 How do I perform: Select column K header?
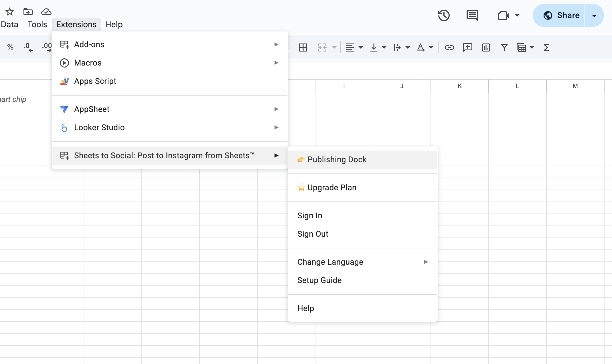point(459,86)
